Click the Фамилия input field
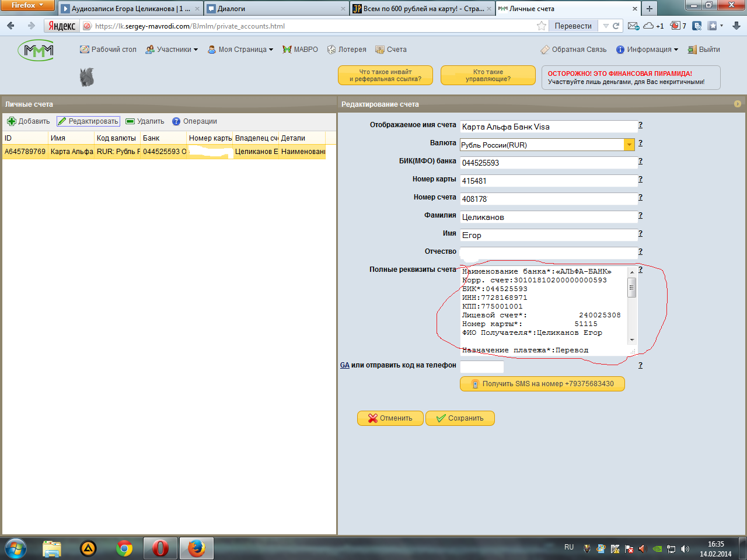 pos(549,217)
